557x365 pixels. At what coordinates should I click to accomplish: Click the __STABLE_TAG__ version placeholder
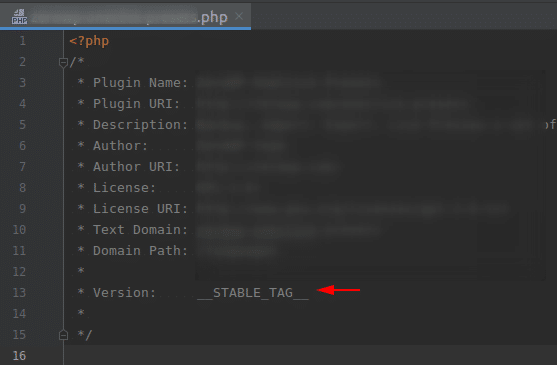(x=253, y=293)
